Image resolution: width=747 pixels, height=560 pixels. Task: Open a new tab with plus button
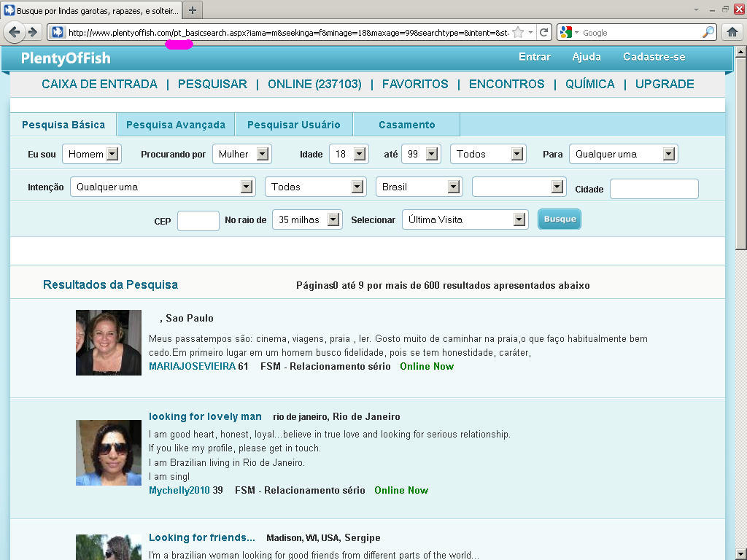pyautogui.click(x=193, y=10)
